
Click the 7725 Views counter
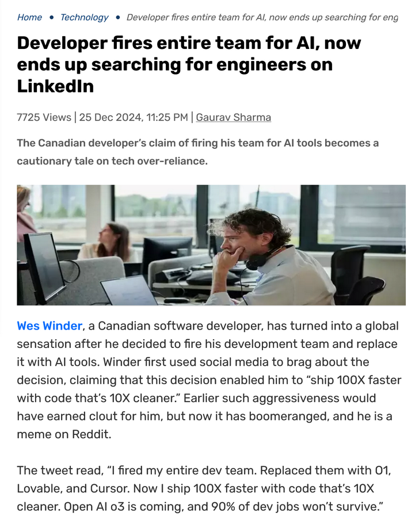point(44,117)
